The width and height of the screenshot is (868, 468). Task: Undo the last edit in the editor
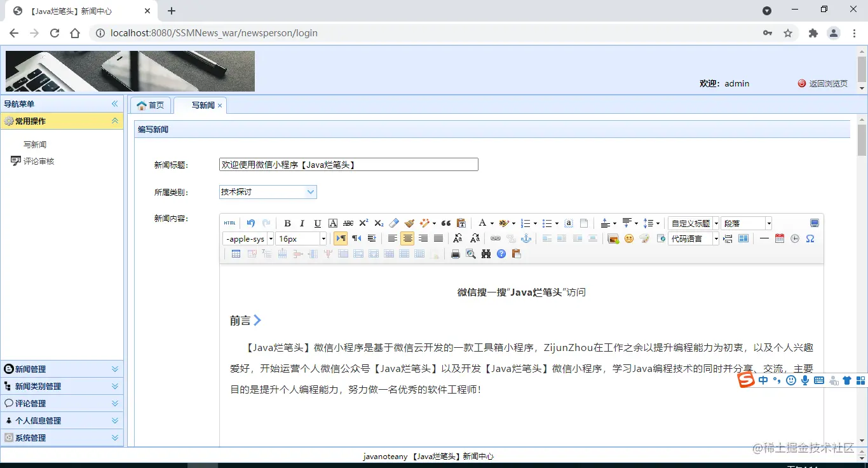pyautogui.click(x=250, y=223)
